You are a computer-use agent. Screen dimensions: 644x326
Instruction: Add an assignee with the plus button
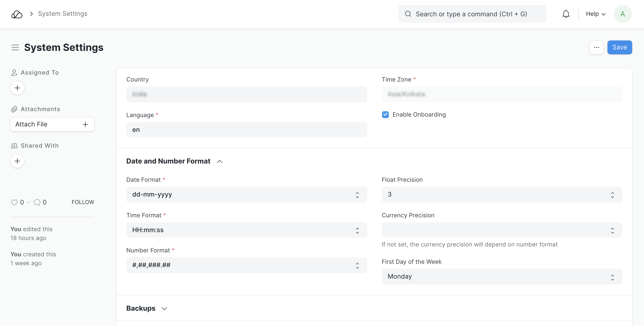tap(17, 88)
